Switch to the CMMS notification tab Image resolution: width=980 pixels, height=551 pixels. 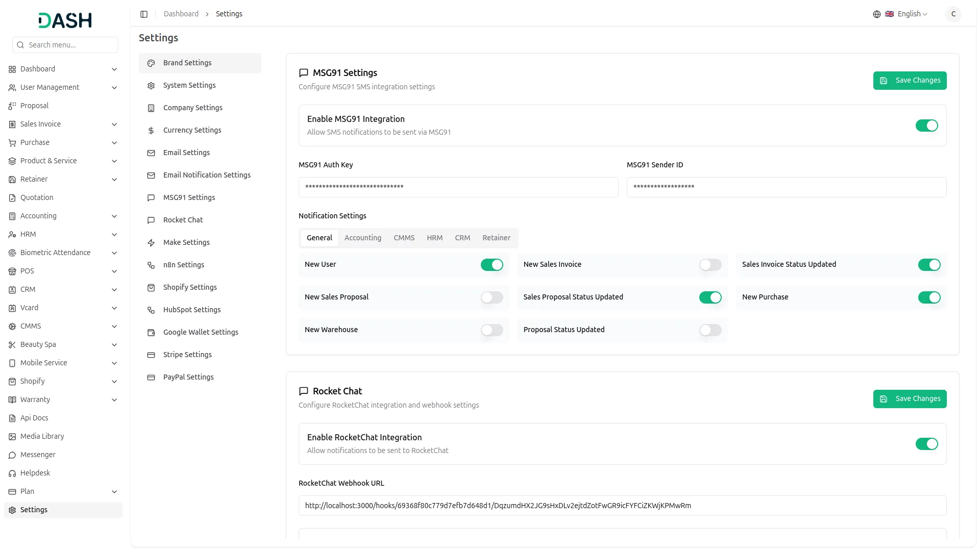click(x=404, y=238)
